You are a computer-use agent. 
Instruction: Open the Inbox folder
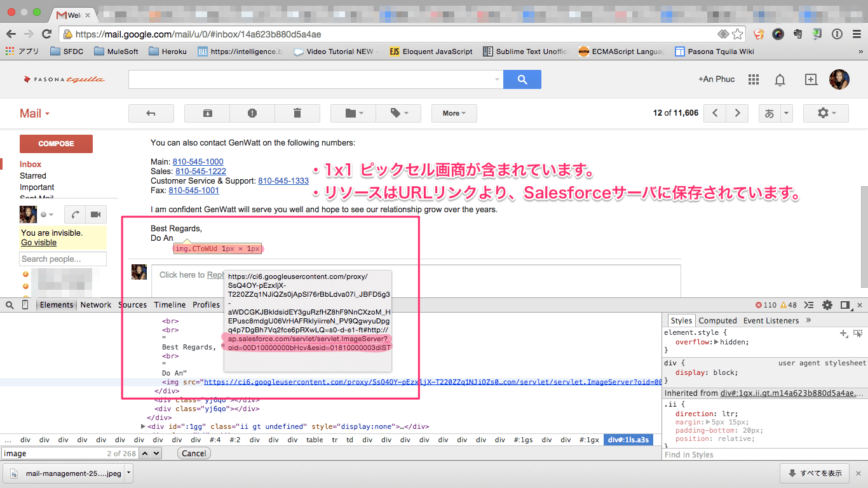(x=31, y=165)
